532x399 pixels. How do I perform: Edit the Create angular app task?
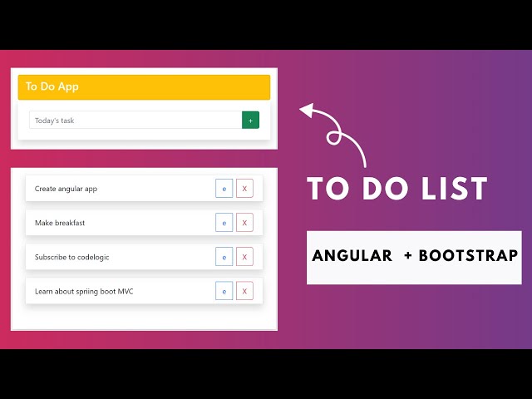click(224, 189)
